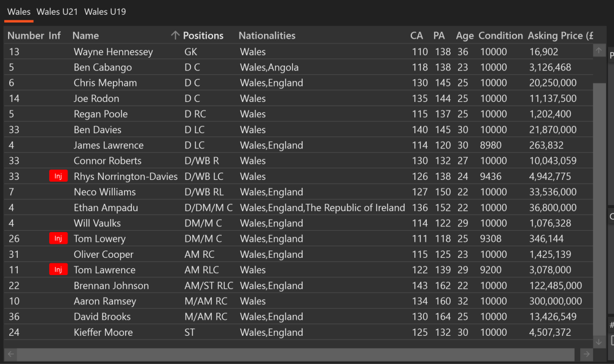The height and width of the screenshot is (364, 614).
Task: Click the horizontal scrollbar right arrow
Action: tap(586, 354)
